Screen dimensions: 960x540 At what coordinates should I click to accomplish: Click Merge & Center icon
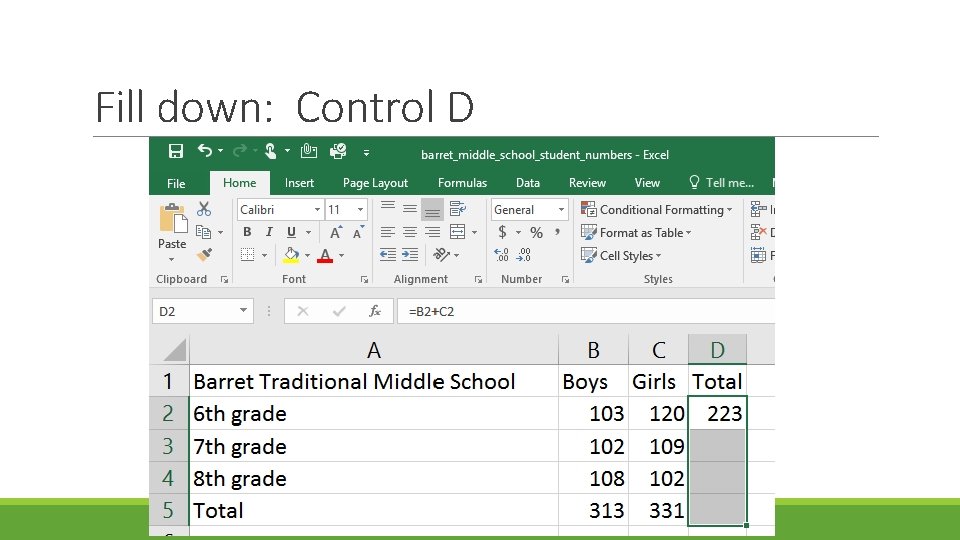point(457,232)
